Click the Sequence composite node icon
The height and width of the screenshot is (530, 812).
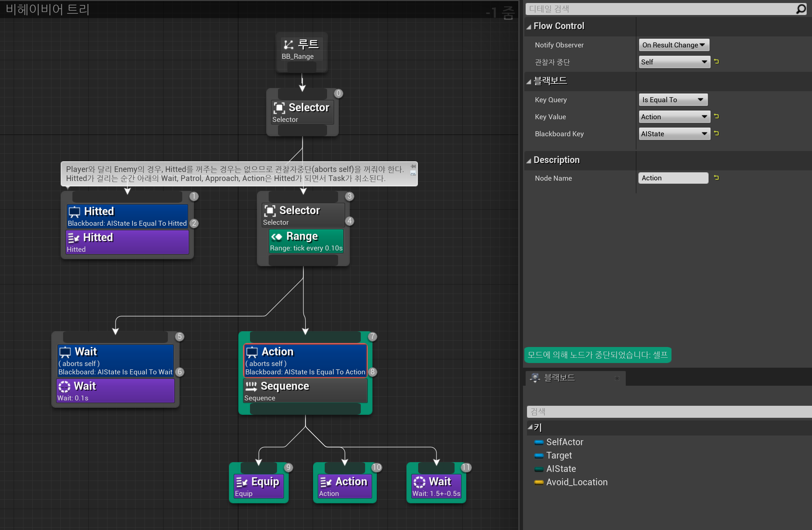tap(251, 386)
